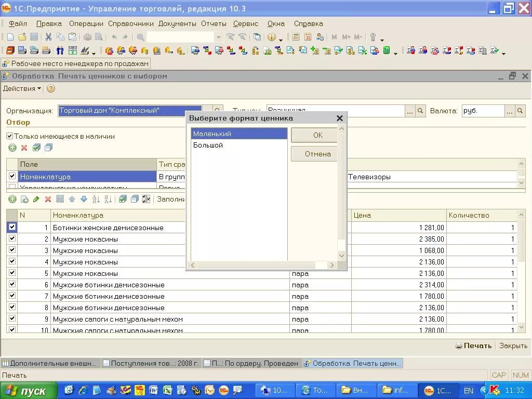Click Отмена in the format dialog

click(x=314, y=154)
